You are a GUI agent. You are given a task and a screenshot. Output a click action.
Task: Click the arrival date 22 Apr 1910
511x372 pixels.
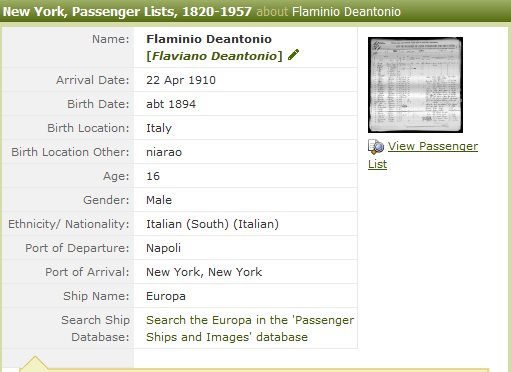pos(181,80)
